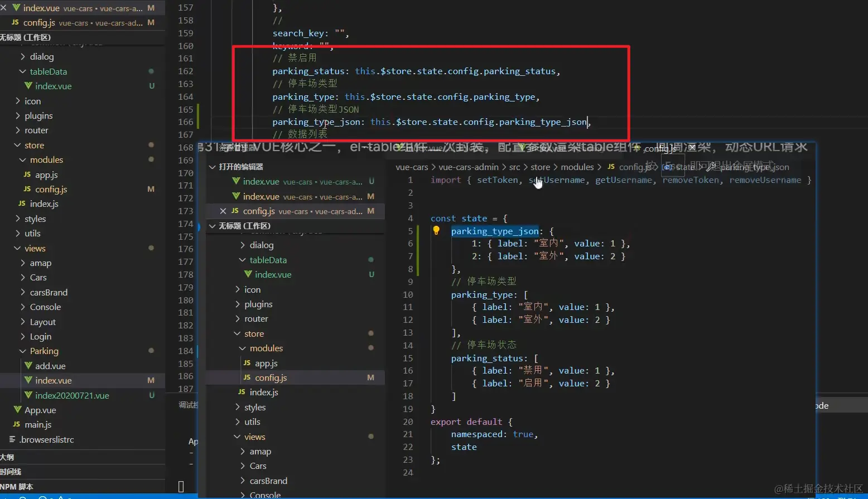Click JS icon of selected config.js in front explorer
The width and height of the screenshot is (868, 499).
247,377
